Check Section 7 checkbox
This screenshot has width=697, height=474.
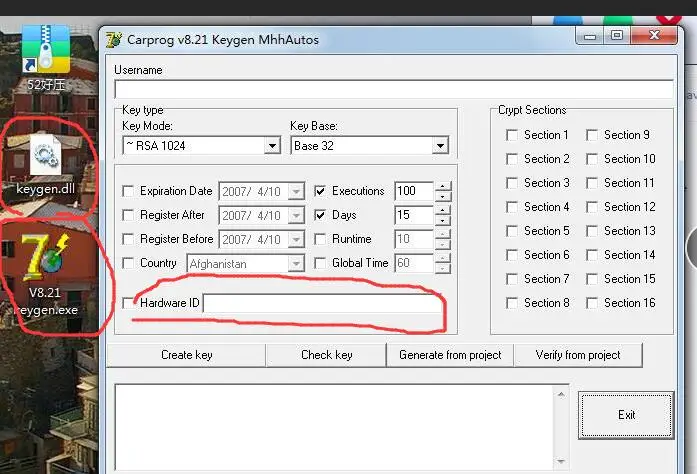click(x=512, y=279)
